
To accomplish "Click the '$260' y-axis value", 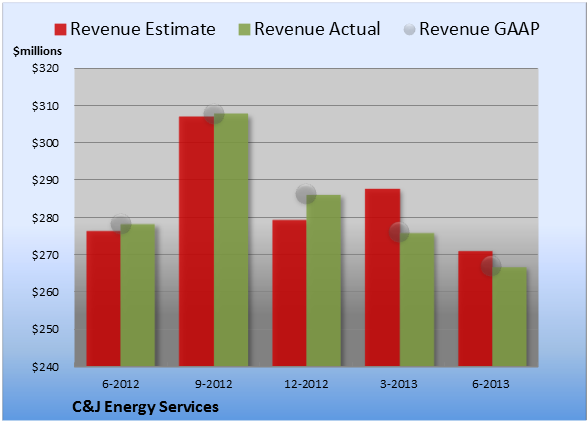I will (45, 292).
